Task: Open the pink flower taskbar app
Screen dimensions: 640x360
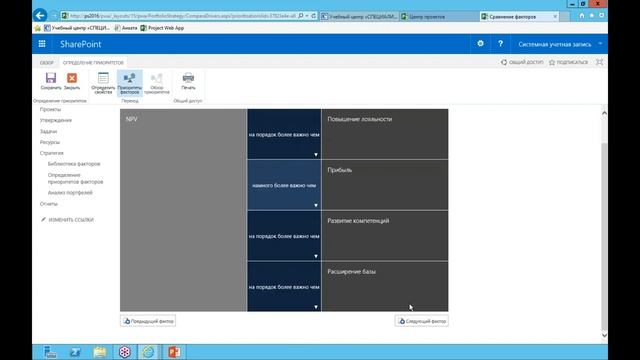Action: coord(124,352)
